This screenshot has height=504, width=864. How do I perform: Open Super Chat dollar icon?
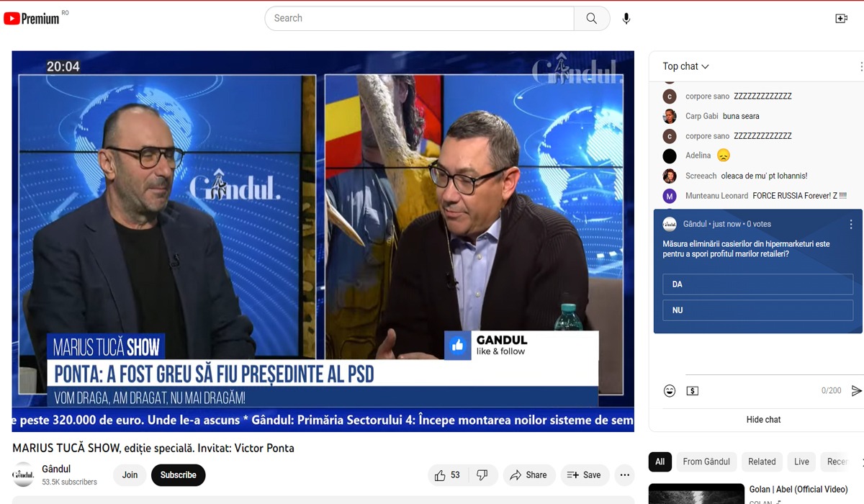[692, 391]
